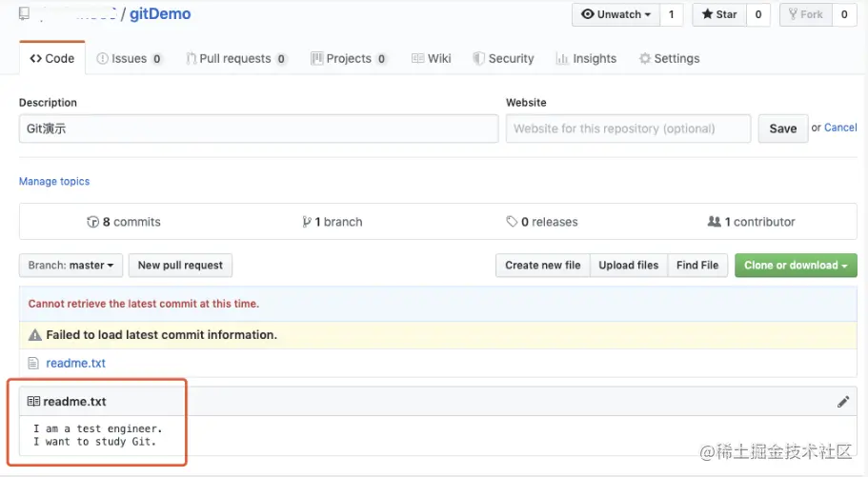Screen dimensions: 868x477
Task: Click the Issues circle icon
Action: pyautogui.click(x=102, y=58)
